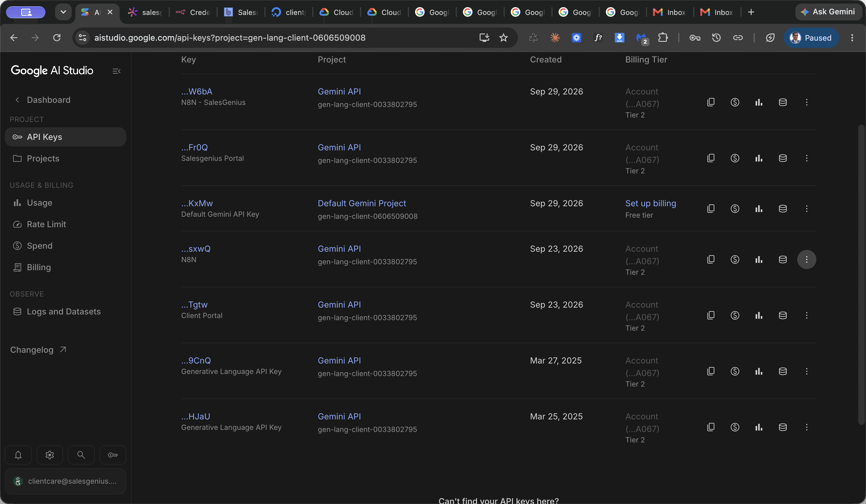View usage chart for ...Fr0Q key
This screenshot has height=504, width=866.
tap(759, 158)
